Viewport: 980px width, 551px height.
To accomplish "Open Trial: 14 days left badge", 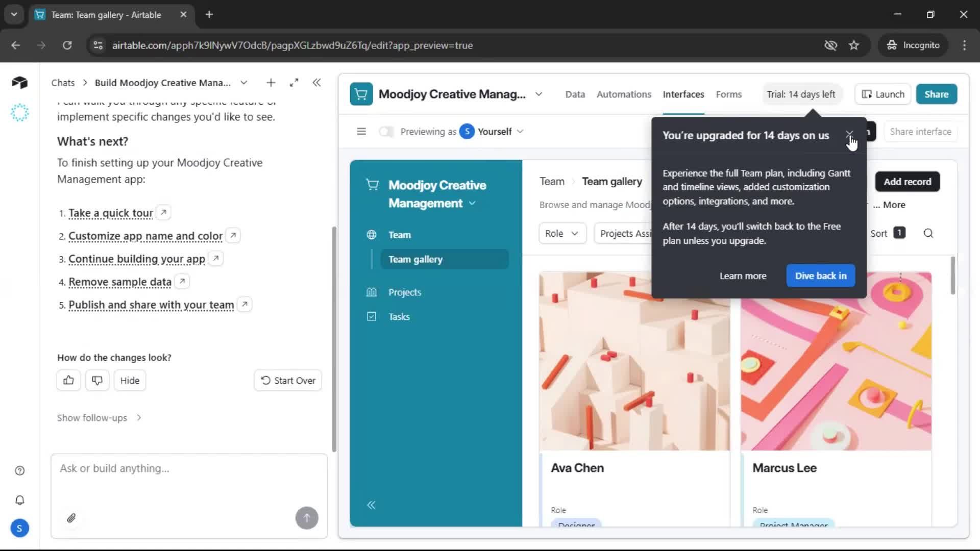I will pyautogui.click(x=801, y=94).
